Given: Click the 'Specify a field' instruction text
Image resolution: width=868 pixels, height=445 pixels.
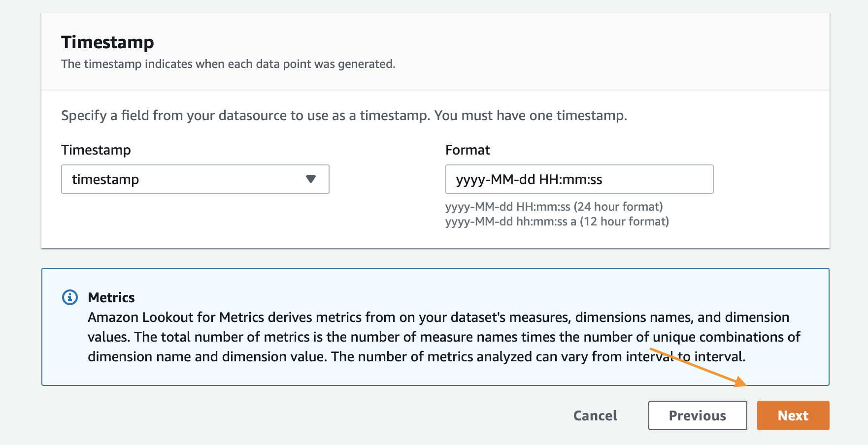Looking at the screenshot, I should pyautogui.click(x=344, y=116).
